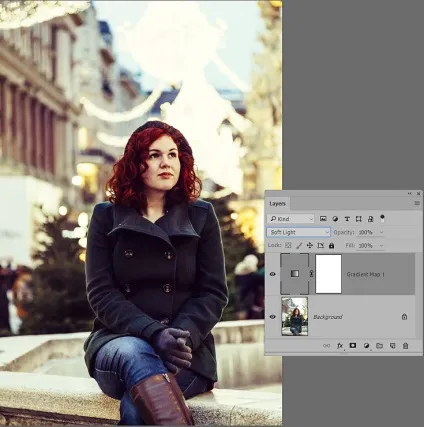Open the new adjustment layer icon
Viewport: 424px width, 427px height.
(x=366, y=346)
